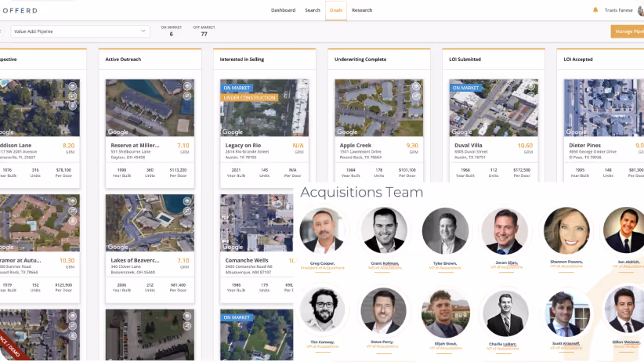
Task: Click the topmost round icon on Aramor at Autumn card
Action: pos(73,201)
